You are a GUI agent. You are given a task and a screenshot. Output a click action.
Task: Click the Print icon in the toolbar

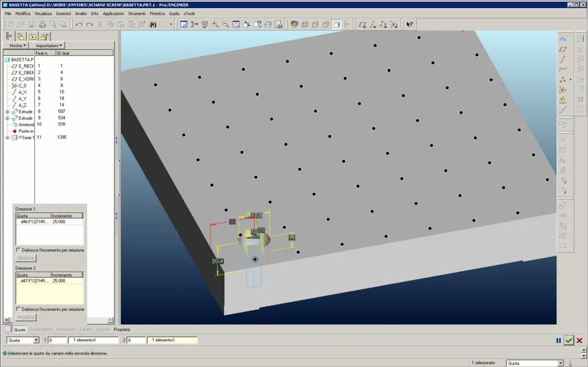[42, 25]
